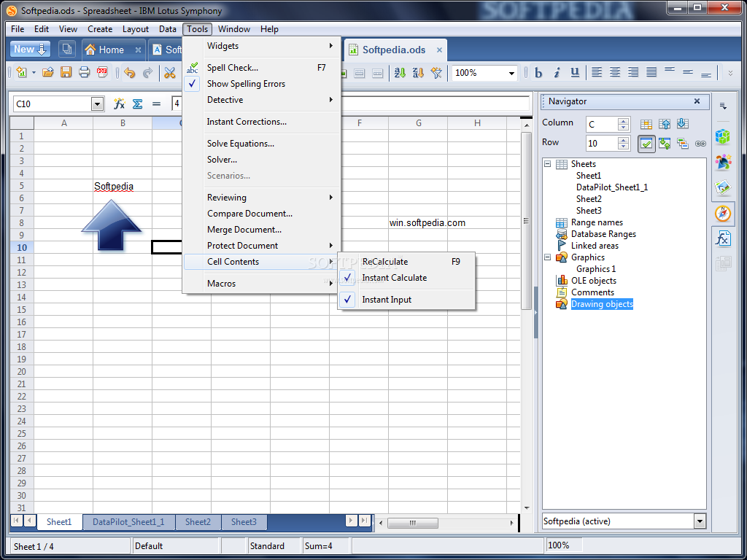The image size is (747, 560).
Task: Choose ReCalculate from submenu
Action: (x=406, y=262)
